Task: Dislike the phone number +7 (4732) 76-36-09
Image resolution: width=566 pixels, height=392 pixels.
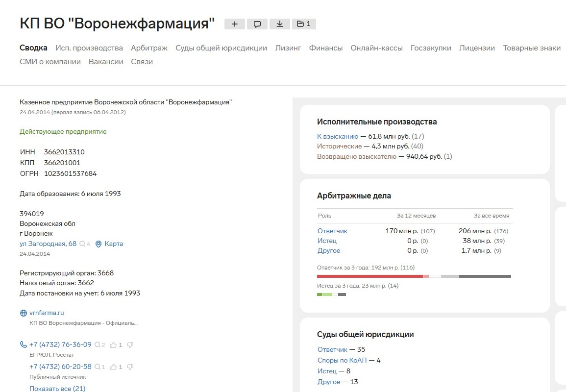Action: [130, 345]
